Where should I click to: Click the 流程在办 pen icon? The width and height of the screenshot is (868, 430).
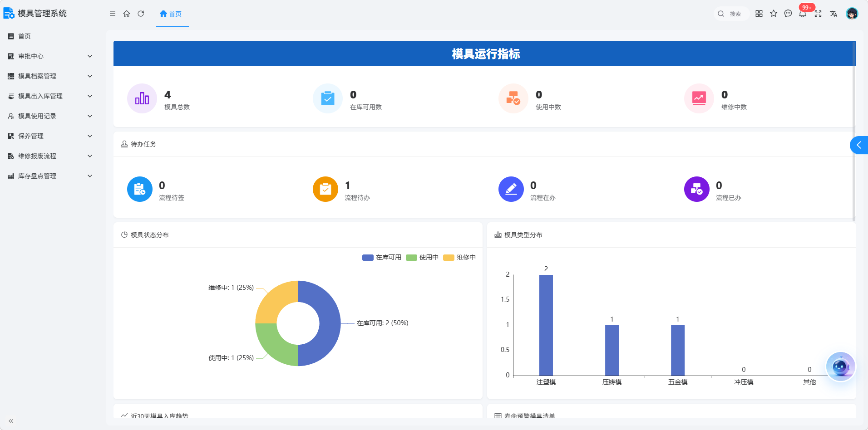coord(511,189)
